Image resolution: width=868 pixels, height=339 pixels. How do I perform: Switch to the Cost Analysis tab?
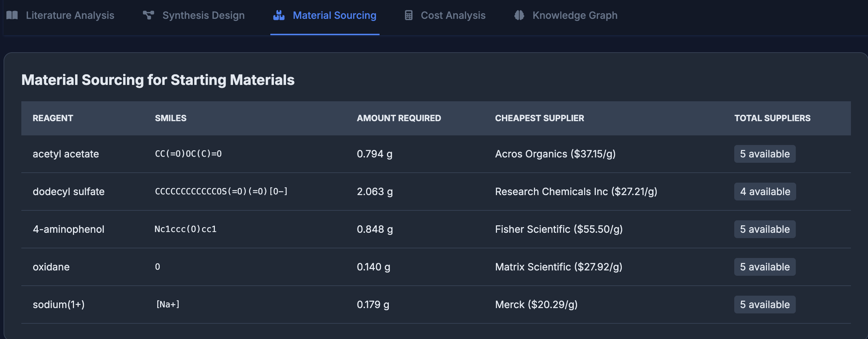[452, 15]
